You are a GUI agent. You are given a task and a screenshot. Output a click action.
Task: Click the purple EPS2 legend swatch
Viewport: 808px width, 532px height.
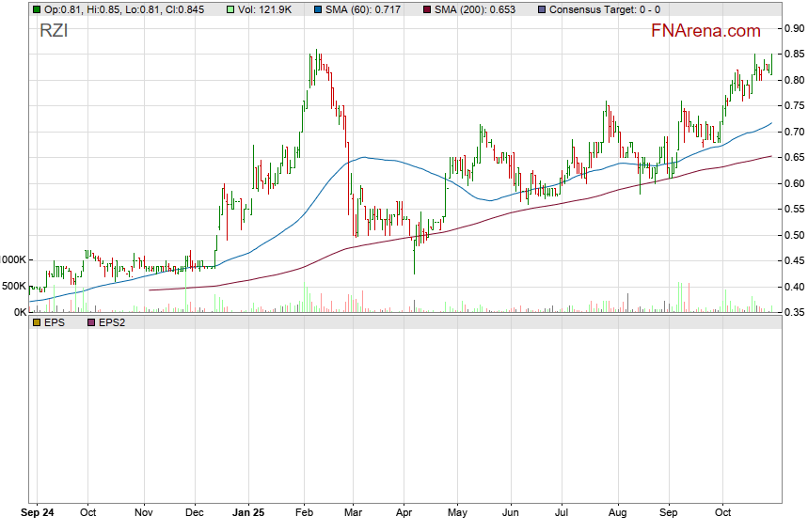91,322
